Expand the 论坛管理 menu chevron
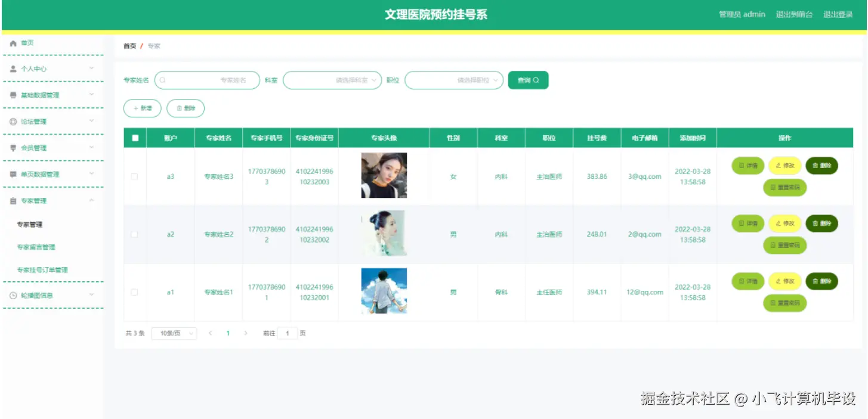This screenshot has width=868, height=419. point(91,121)
